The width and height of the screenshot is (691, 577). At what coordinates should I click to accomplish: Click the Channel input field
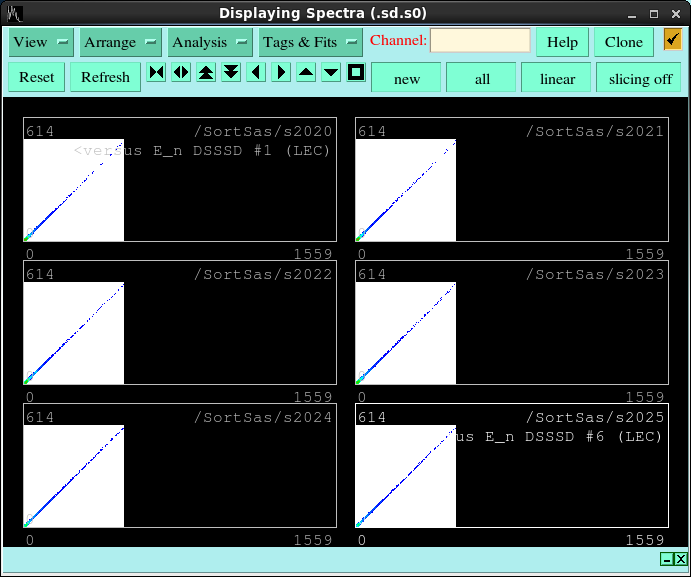tap(480, 41)
